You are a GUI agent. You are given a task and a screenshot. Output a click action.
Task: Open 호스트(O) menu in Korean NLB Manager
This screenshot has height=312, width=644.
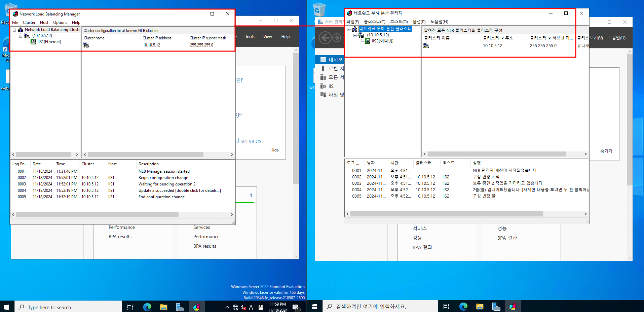coord(399,22)
